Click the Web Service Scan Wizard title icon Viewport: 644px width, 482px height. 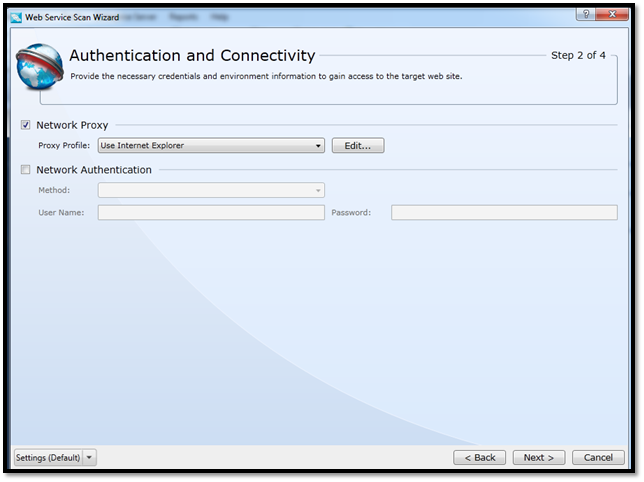[x=16, y=17]
